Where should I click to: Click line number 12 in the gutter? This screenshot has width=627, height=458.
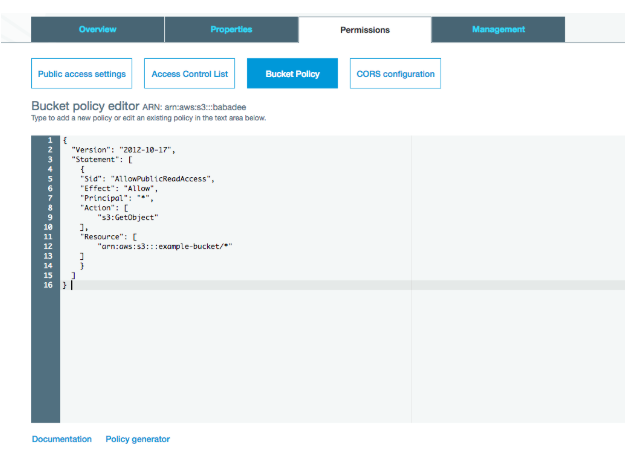(48, 246)
